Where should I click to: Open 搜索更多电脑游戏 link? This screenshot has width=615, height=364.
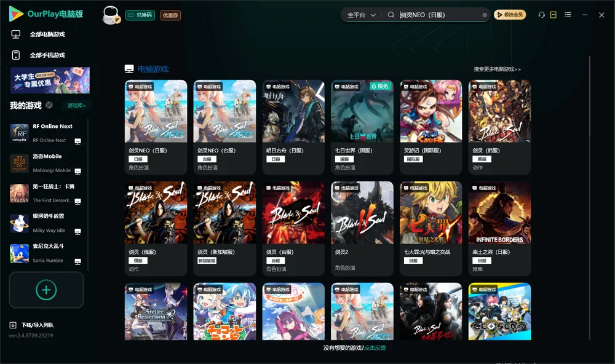tap(497, 69)
